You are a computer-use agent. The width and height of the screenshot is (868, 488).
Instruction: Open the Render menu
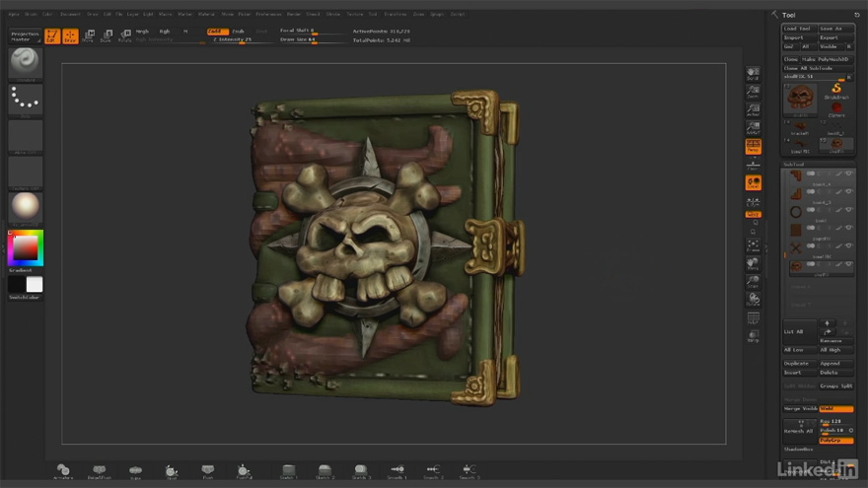point(294,14)
